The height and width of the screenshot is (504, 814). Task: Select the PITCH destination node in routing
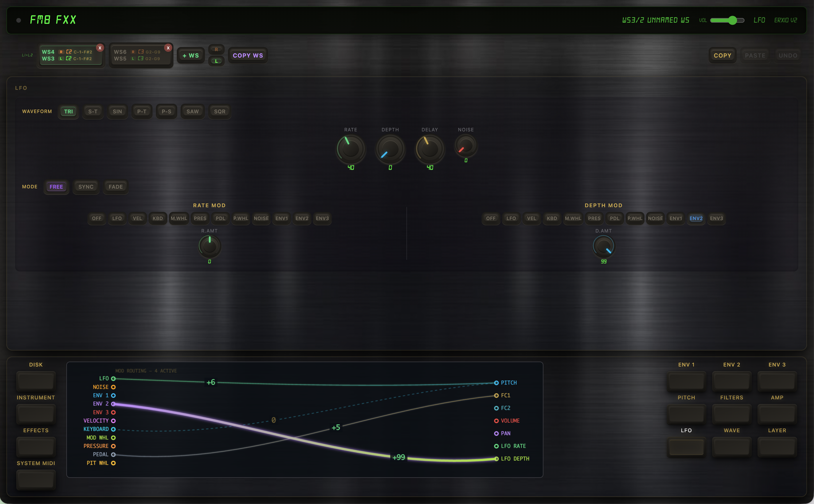pyautogui.click(x=496, y=383)
